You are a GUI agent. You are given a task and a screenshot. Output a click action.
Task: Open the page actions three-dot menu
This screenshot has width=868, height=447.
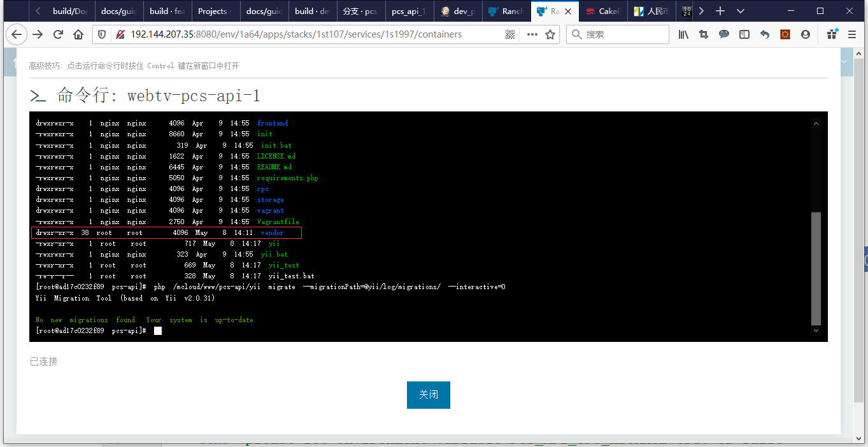point(532,34)
